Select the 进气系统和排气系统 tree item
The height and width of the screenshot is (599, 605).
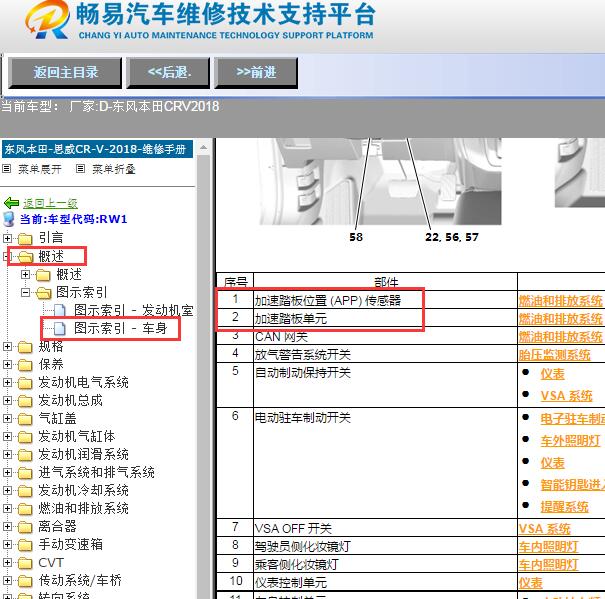click(96, 472)
